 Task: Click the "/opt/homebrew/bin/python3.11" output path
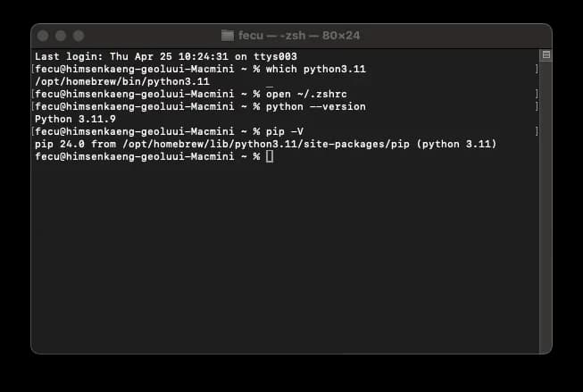121,81
